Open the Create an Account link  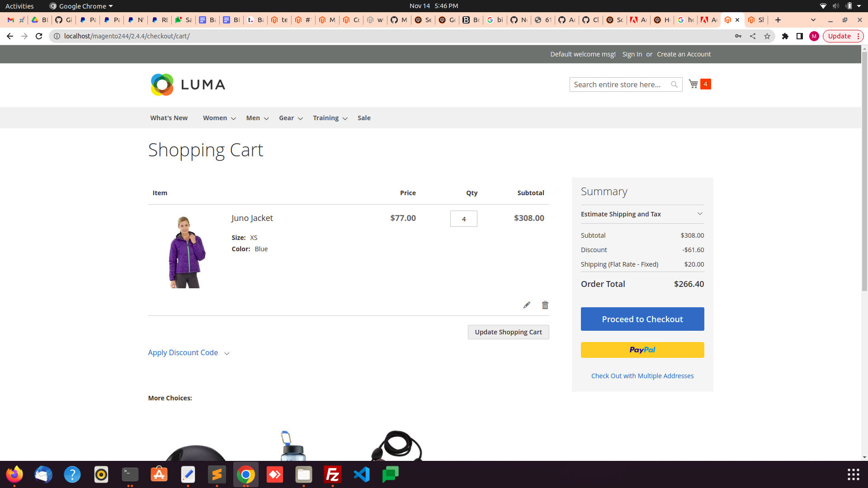click(684, 54)
